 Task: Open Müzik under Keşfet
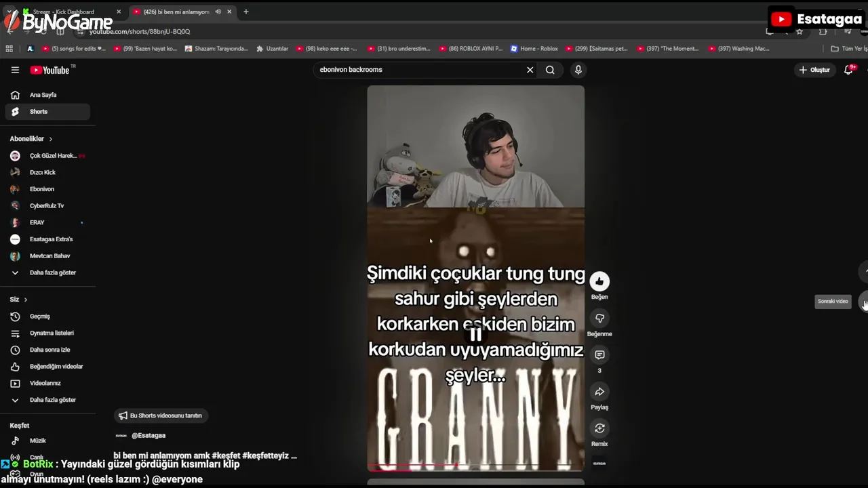point(47,441)
